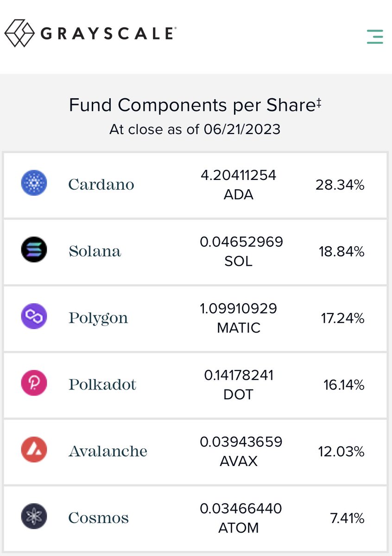
Task: Select the purple Polygon coin icon
Action: pos(34,316)
